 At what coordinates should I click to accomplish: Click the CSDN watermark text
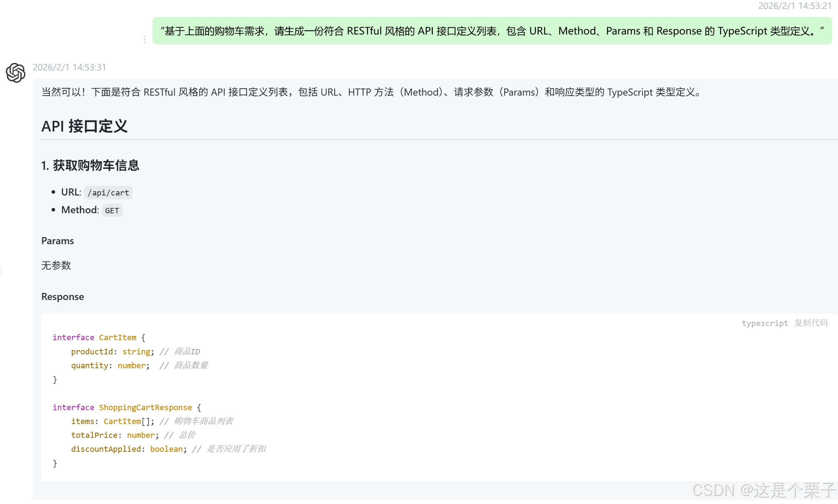coord(764,490)
